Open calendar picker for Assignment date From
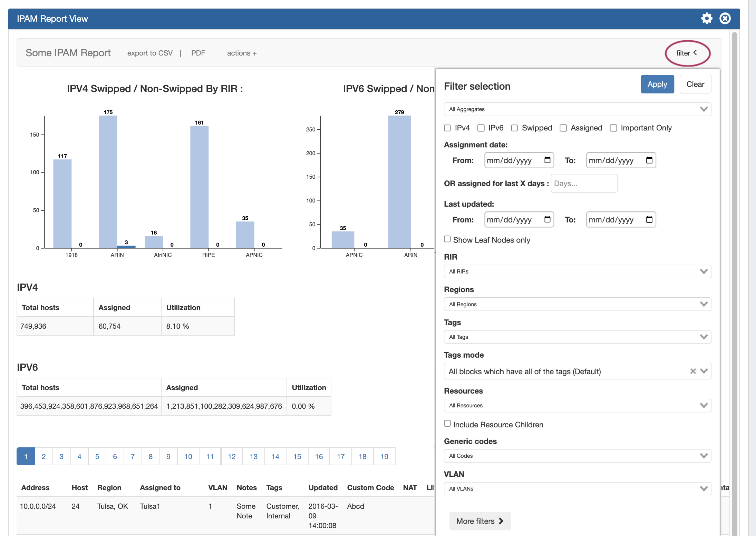This screenshot has height=536, width=756. pyautogui.click(x=547, y=160)
